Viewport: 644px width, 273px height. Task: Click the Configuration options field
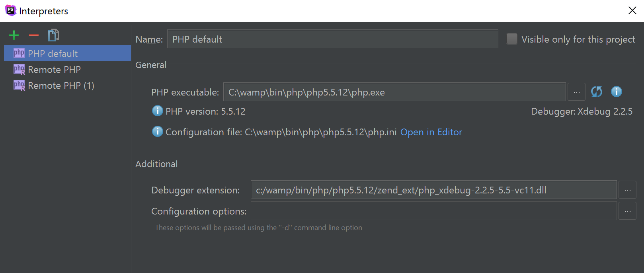[x=434, y=211]
